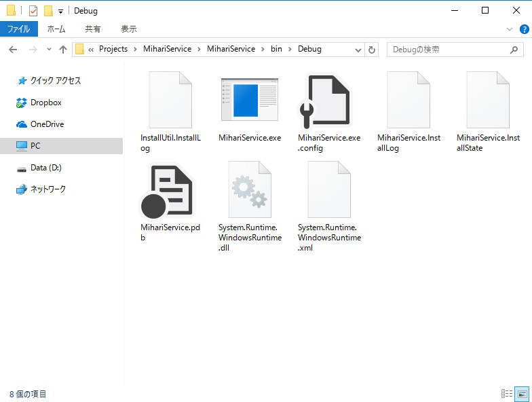The height and width of the screenshot is (402, 532).
Task: Show hidden breadcrumb parents via double chevron
Action: click(x=91, y=50)
